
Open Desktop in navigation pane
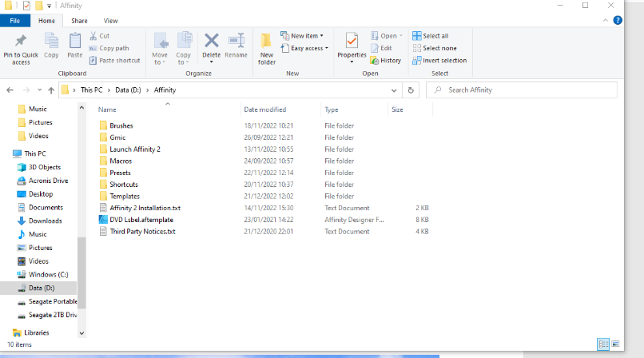tap(41, 193)
